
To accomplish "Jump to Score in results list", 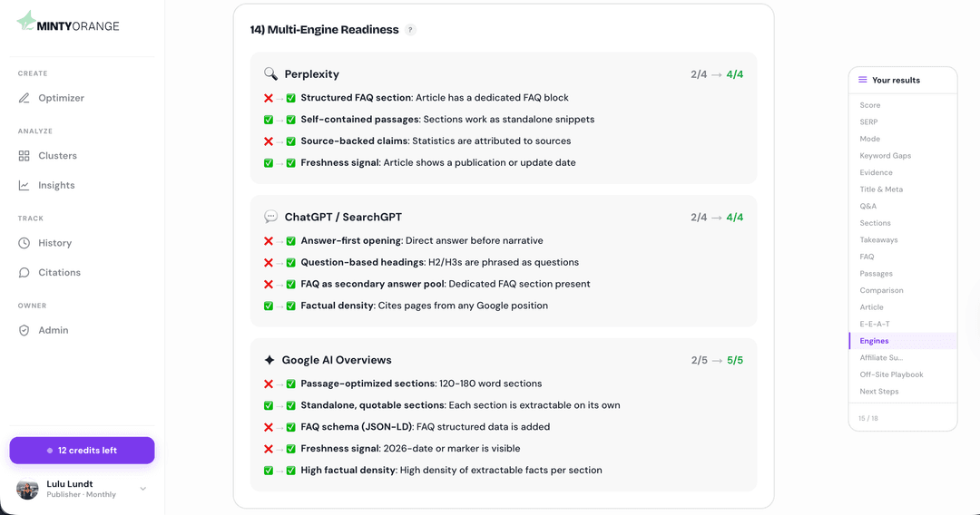I will tap(869, 105).
